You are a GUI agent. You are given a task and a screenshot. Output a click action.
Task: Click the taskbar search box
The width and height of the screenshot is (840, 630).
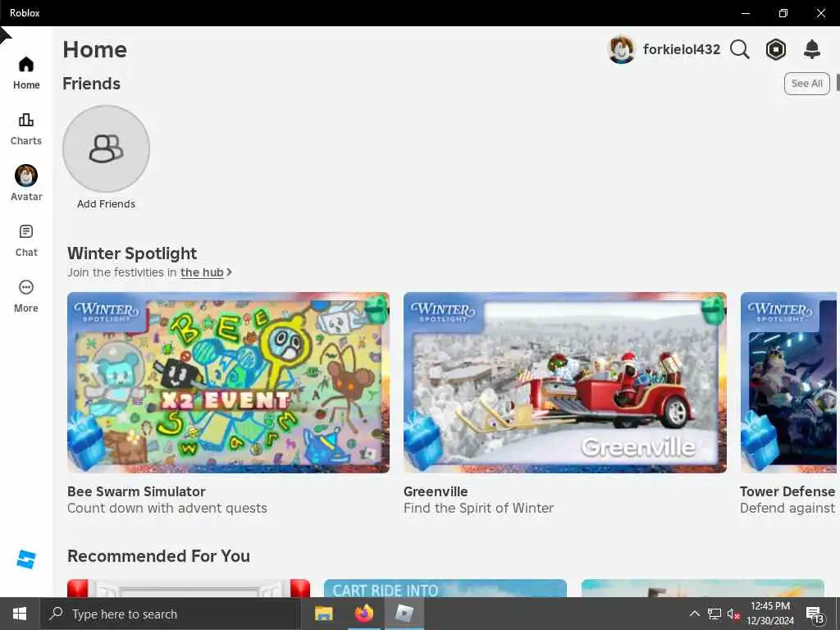point(171,614)
